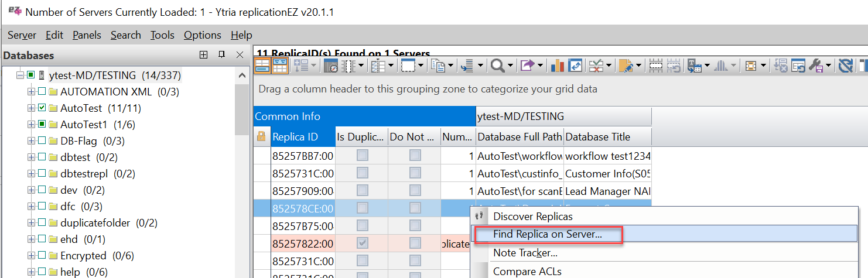The image size is (868, 278).
Task: Click the copy documents toolbar icon
Action: (438, 66)
